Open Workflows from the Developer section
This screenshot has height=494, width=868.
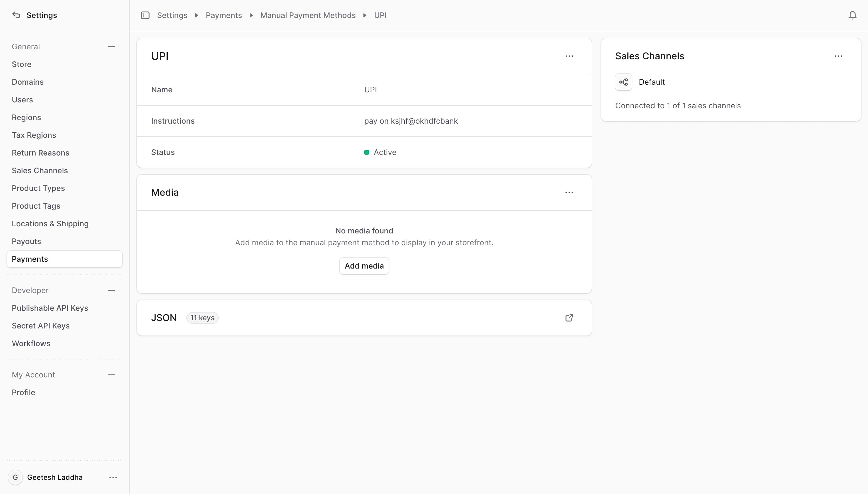[31, 343]
